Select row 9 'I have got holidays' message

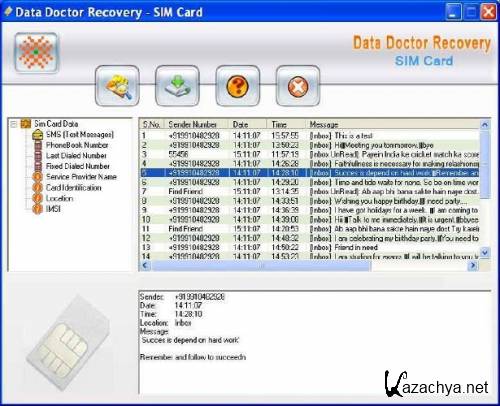click(310, 210)
